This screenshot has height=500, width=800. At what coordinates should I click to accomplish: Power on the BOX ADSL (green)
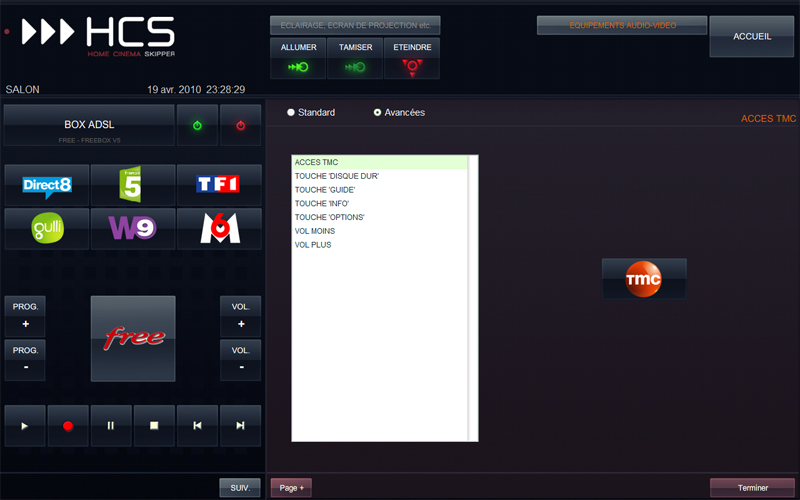click(x=197, y=125)
